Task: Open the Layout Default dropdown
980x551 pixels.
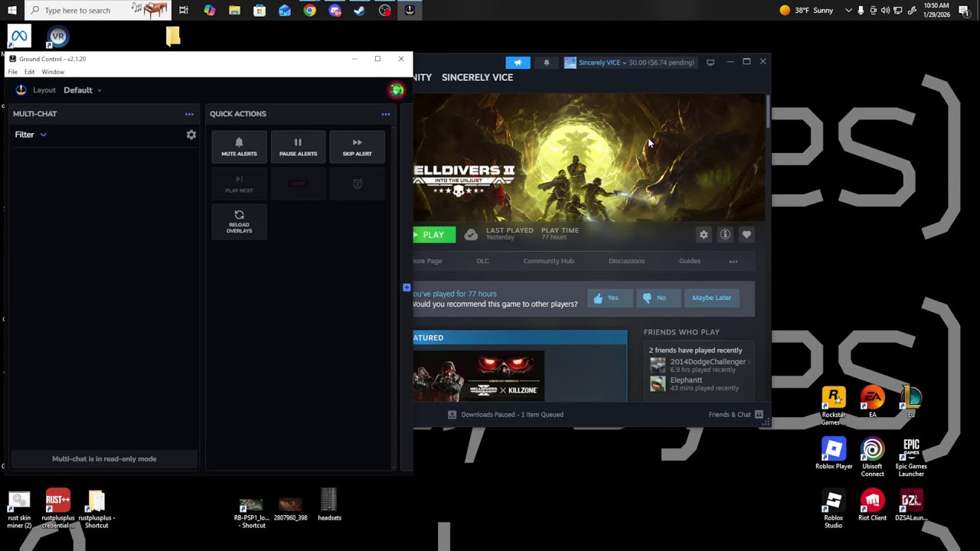Action: [x=83, y=90]
